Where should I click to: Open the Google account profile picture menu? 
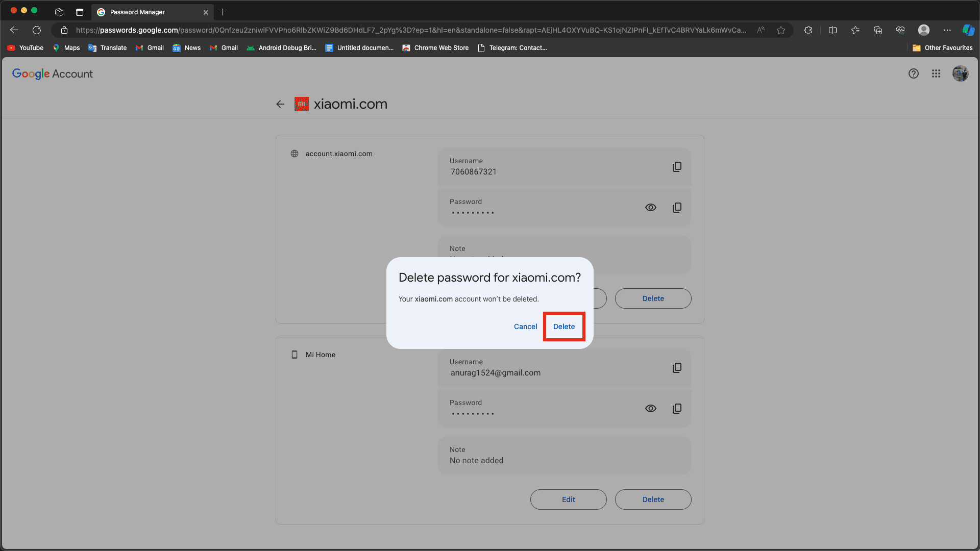(x=960, y=73)
